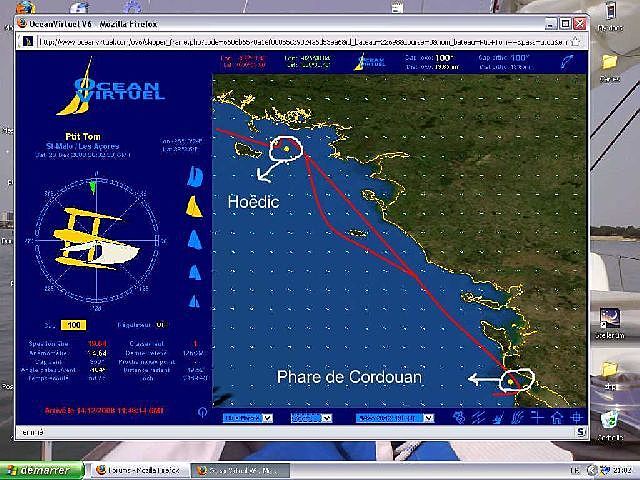Click the taskbar clock showing 21:02
The width and height of the screenshot is (640, 480).
coord(624,470)
